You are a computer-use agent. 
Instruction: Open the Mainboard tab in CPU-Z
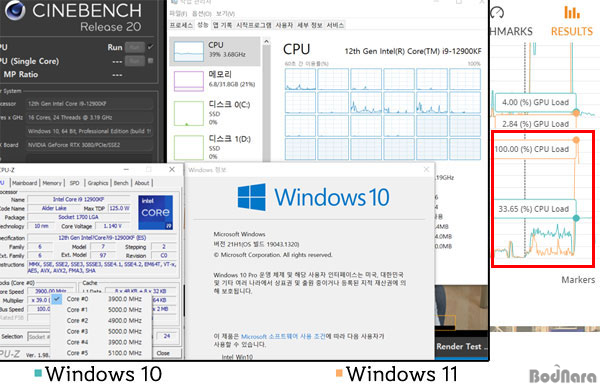[25, 183]
